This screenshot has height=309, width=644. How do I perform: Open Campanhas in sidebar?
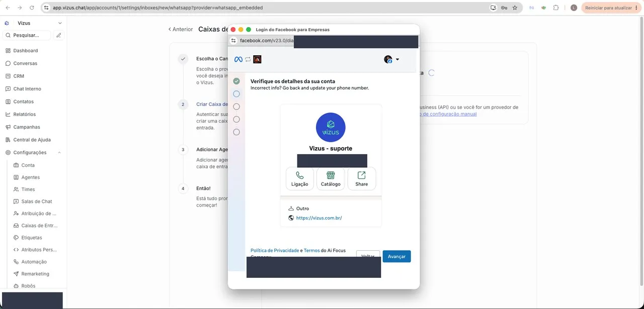[27, 127]
